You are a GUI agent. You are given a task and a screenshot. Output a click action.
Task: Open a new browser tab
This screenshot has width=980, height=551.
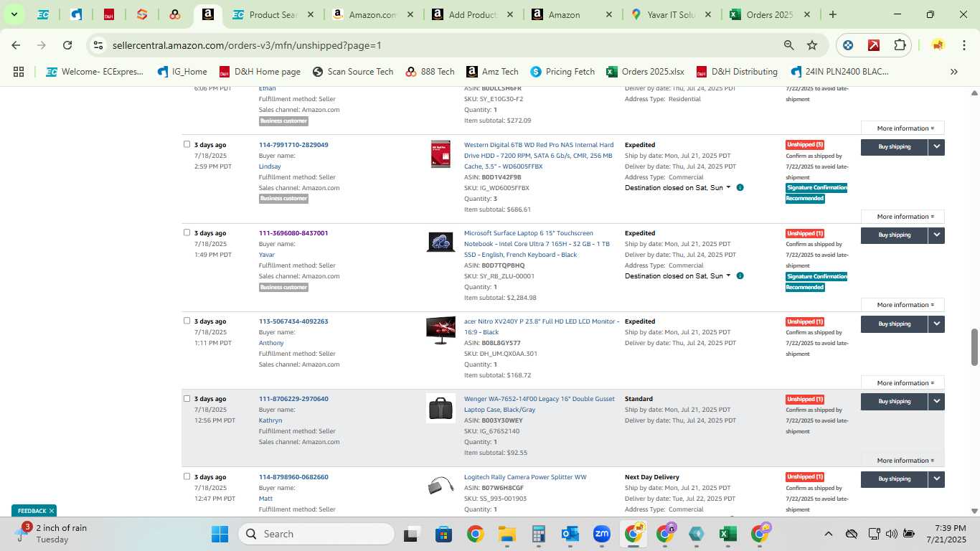click(x=832, y=14)
